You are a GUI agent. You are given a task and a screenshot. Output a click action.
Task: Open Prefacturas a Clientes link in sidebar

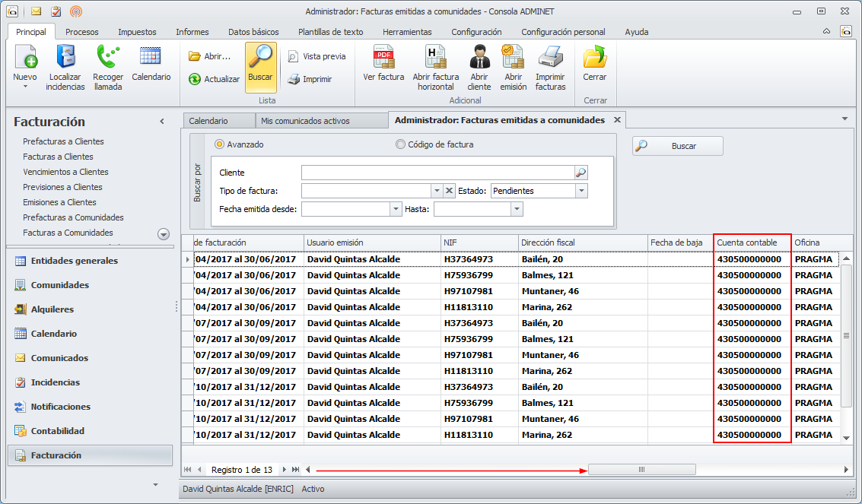(63, 141)
